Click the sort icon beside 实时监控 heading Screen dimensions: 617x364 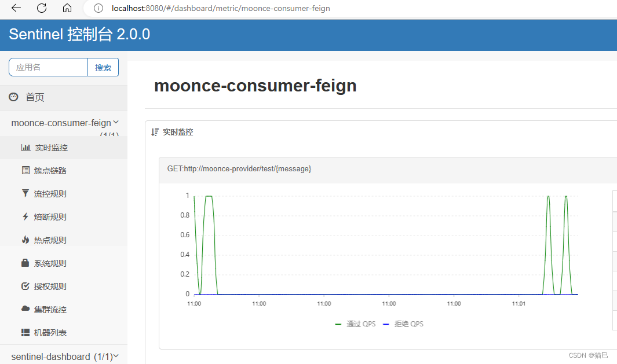point(155,132)
